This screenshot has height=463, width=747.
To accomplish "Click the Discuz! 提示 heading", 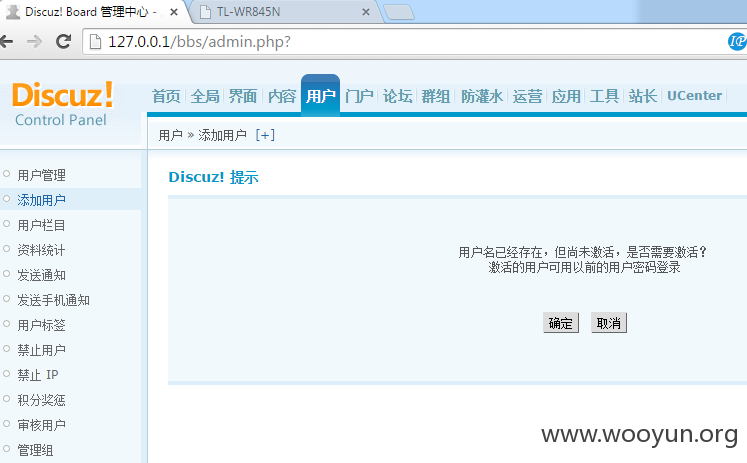I will click(x=213, y=177).
